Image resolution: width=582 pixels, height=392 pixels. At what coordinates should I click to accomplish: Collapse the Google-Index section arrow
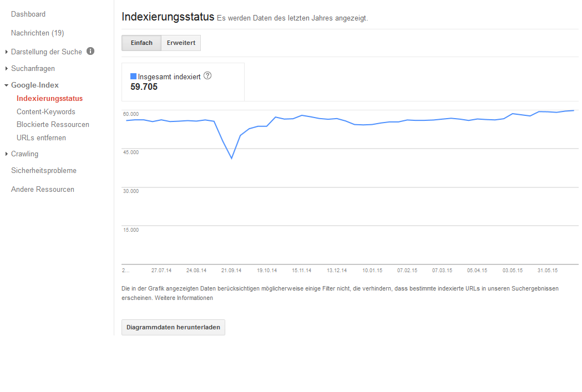[6, 85]
